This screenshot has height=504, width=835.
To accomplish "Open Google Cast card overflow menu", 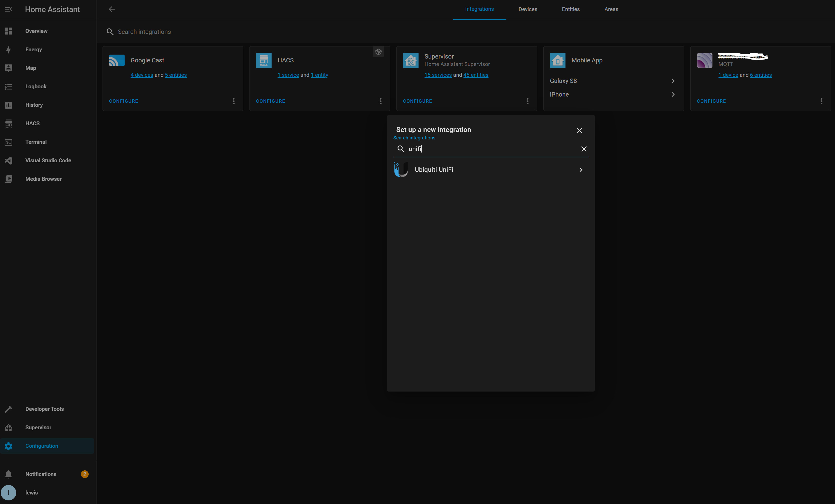I will coord(234,101).
